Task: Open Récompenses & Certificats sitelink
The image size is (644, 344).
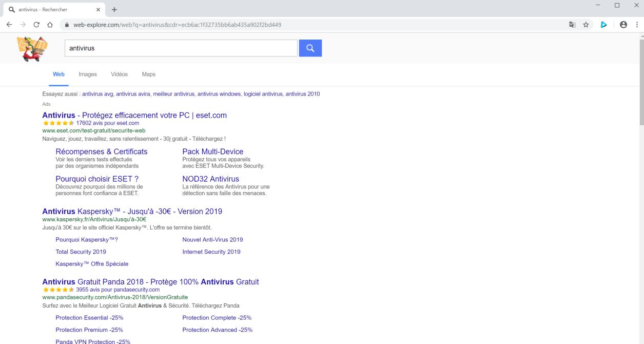Action: (x=102, y=151)
